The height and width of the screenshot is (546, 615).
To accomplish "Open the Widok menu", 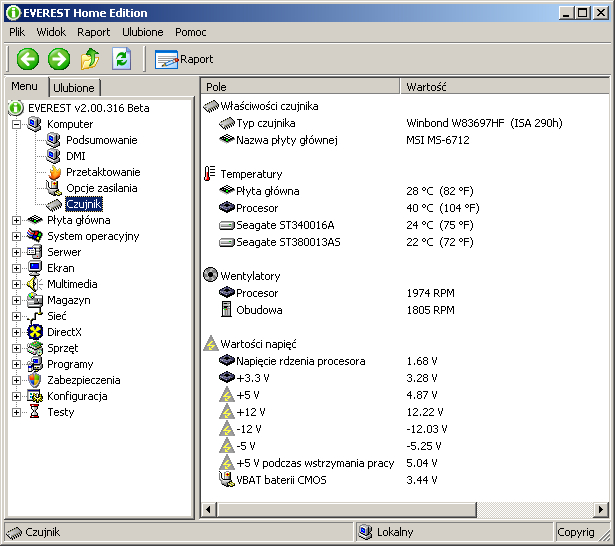I will pyautogui.click(x=51, y=32).
